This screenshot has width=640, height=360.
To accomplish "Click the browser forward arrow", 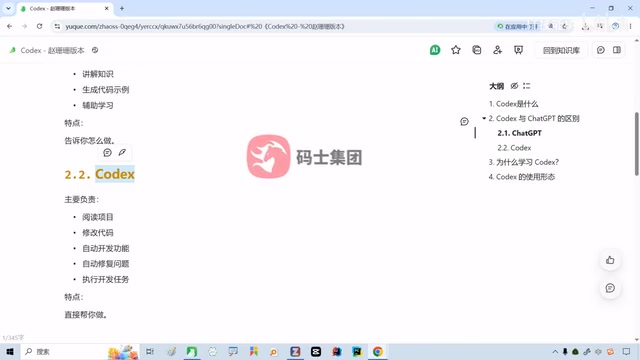I will [x=24, y=26].
